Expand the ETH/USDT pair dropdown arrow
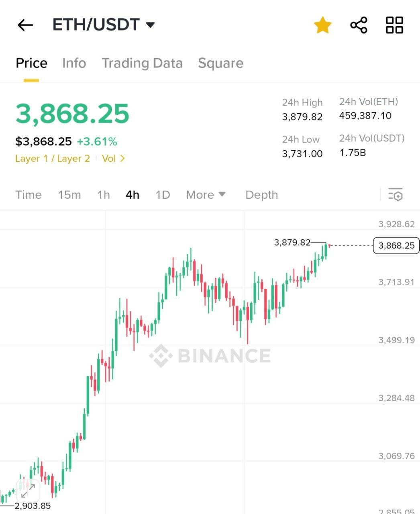This screenshot has height=514, width=420. click(x=151, y=25)
